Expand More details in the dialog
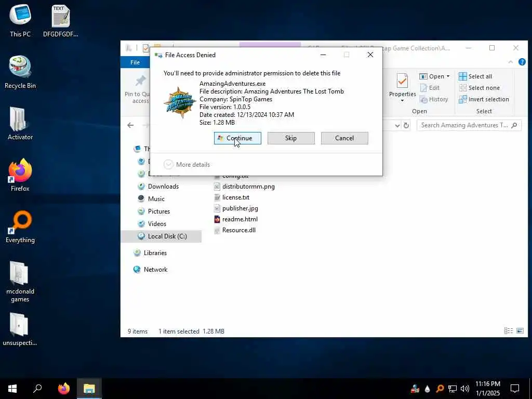The image size is (532, 399). tap(187, 165)
